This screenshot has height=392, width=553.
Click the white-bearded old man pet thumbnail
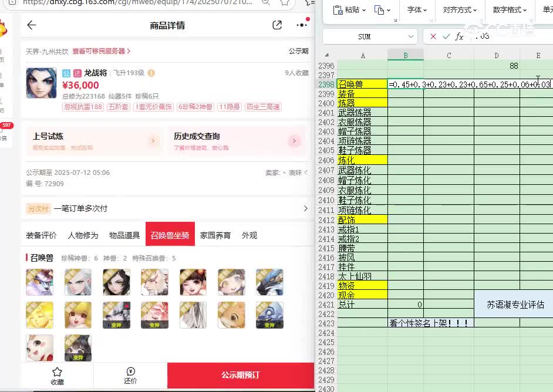click(x=154, y=282)
